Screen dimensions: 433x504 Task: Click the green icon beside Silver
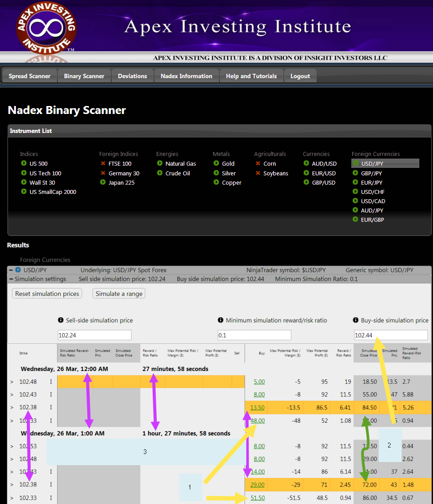click(x=216, y=173)
